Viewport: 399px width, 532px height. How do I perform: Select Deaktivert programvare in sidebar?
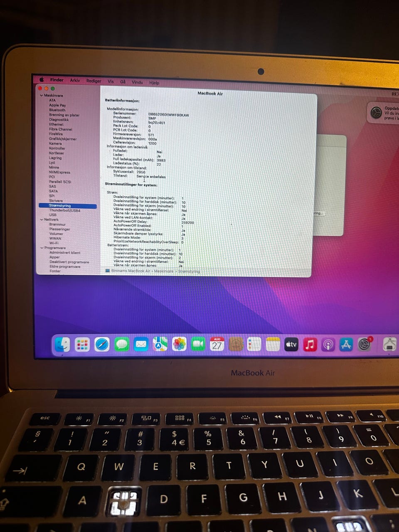[x=69, y=262]
